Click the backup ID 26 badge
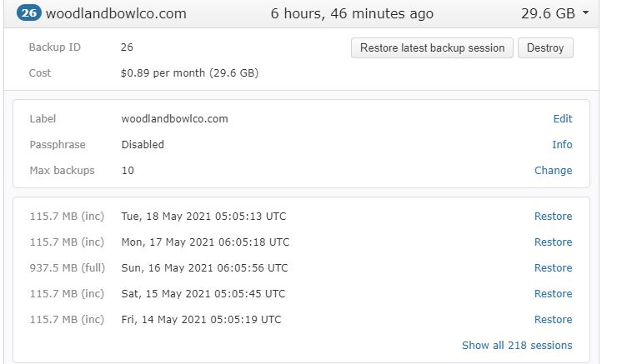617x364 pixels. (29, 13)
